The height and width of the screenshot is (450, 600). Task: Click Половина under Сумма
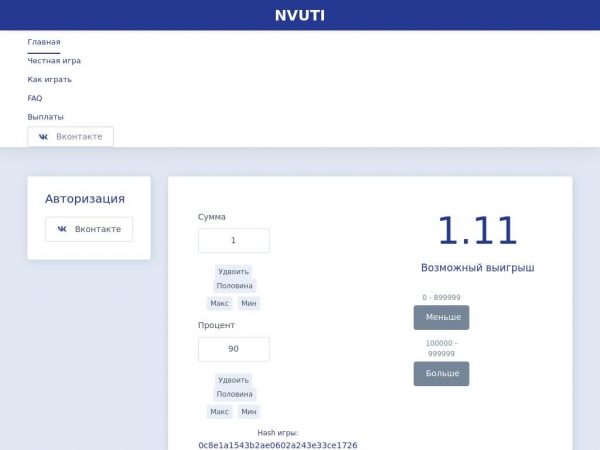pos(234,286)
